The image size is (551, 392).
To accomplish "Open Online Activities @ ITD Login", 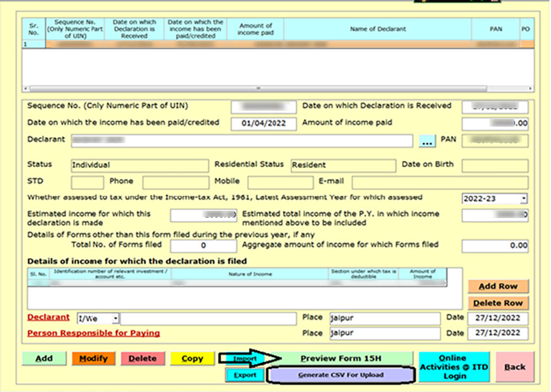I will point(453,366).
